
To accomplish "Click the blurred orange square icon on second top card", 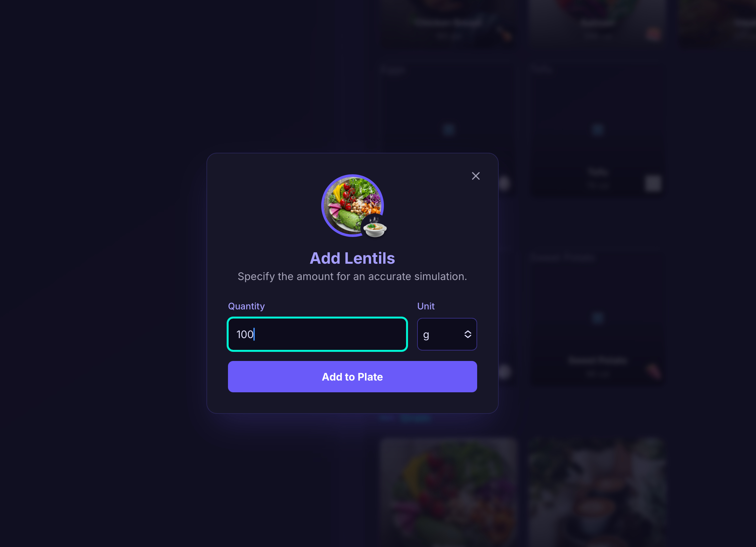I will pos(653,34).
